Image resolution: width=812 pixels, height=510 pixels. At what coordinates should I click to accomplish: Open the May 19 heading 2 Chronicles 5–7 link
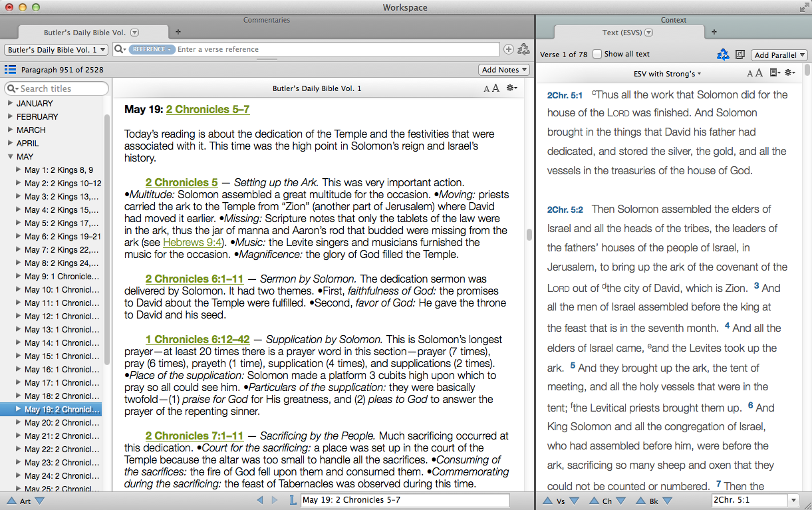tap(208, 109)
